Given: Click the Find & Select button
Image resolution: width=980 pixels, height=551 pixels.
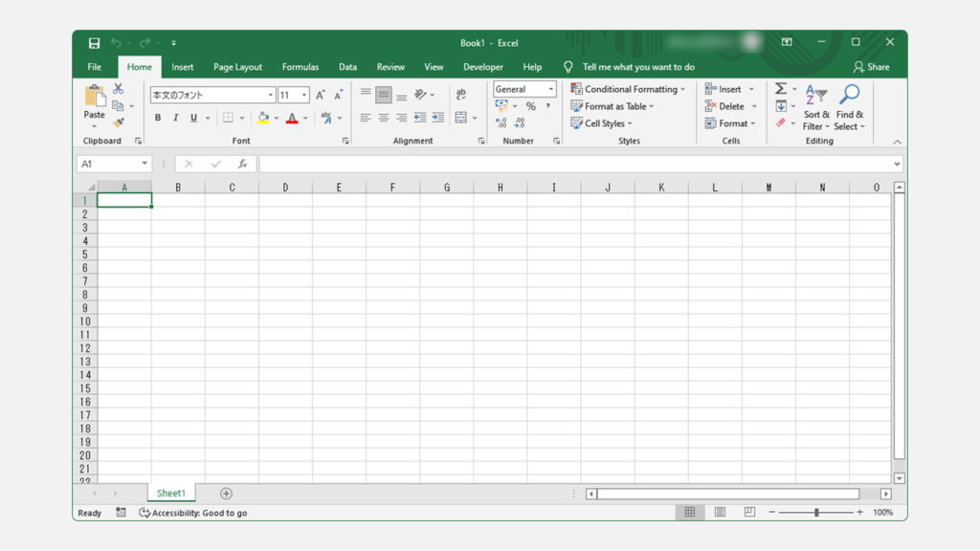Looking at the screenshot, I should click(848, 107).
